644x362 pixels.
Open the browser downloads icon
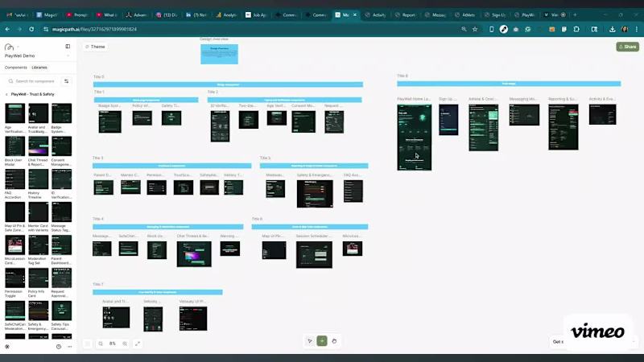point(613,29)
